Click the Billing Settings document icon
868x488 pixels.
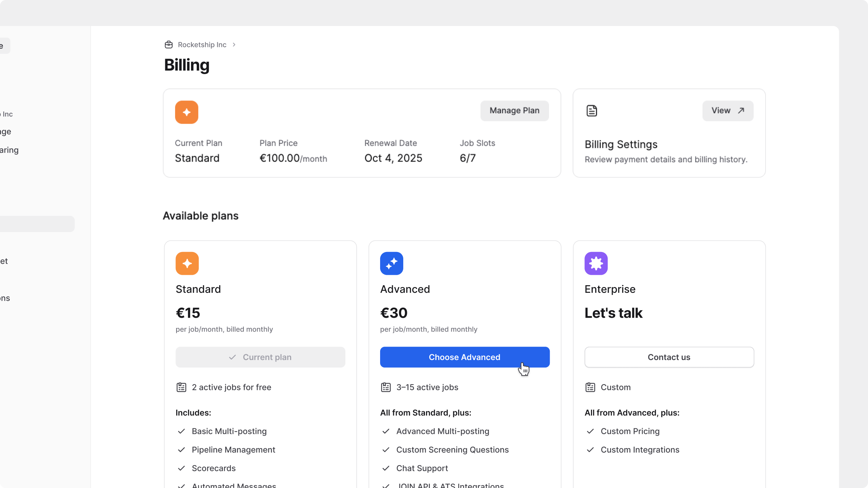click(592, 111)
